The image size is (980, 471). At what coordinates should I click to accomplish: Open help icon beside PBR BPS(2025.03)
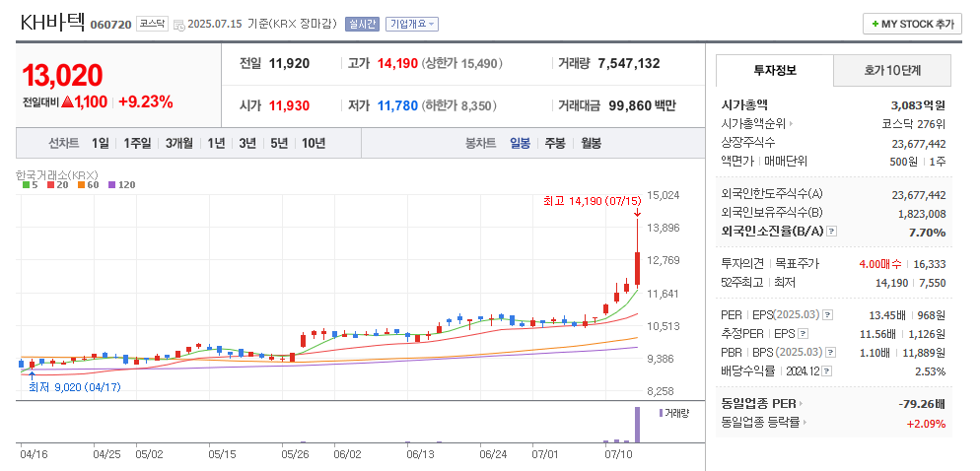coord(829,353)
